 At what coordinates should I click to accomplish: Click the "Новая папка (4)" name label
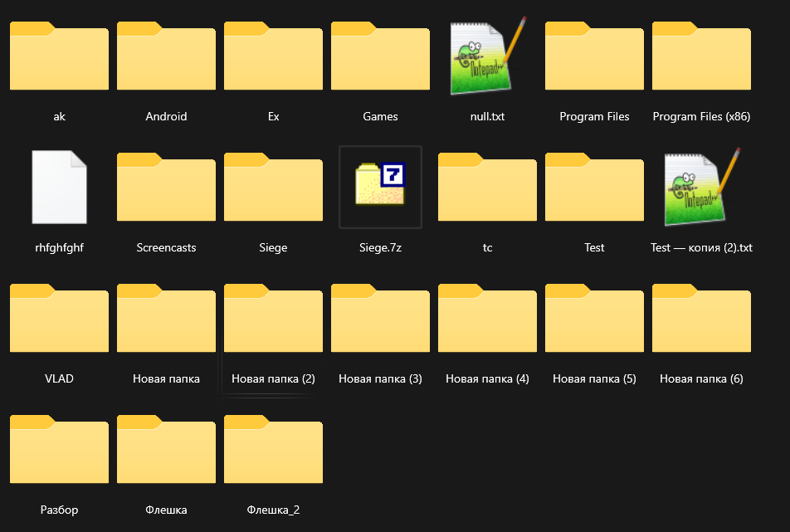[487, 378]
